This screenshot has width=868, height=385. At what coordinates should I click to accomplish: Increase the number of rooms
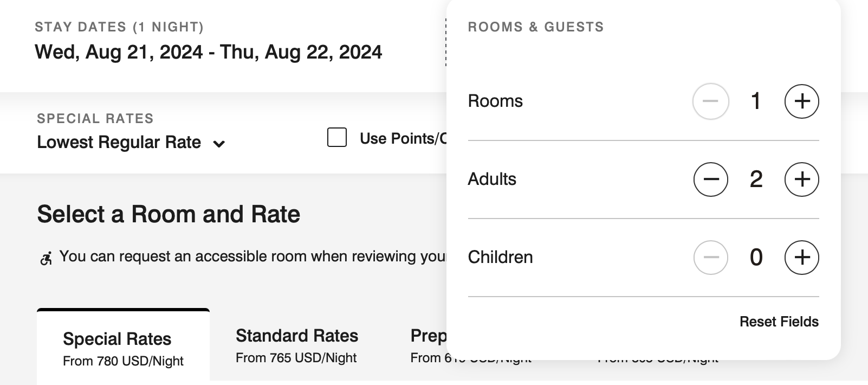(x=801, y=101)
